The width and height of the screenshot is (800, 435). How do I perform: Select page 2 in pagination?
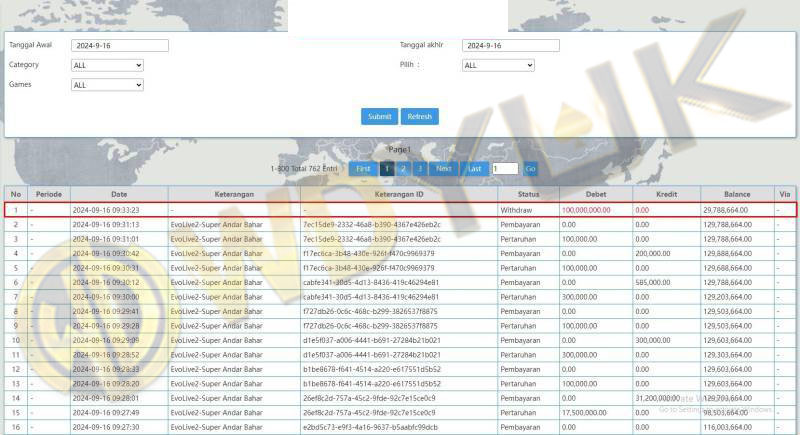404,169
